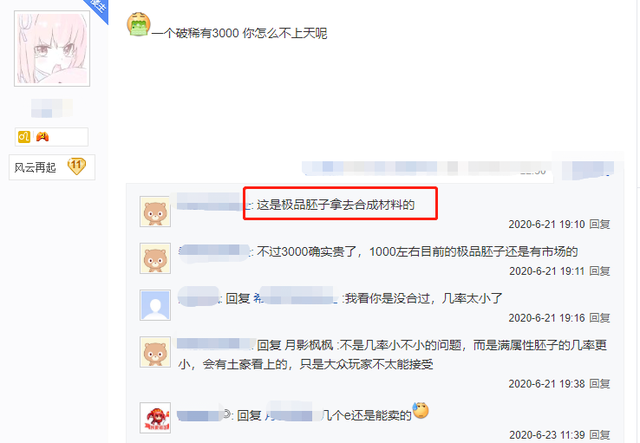
Task: Click the sweating emoji in last comment
Action: [420, 410]
